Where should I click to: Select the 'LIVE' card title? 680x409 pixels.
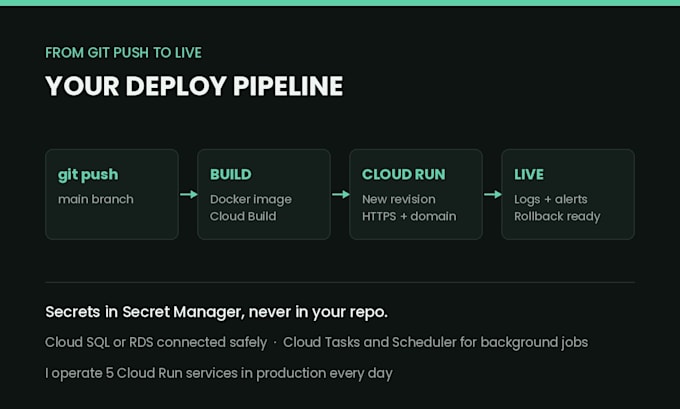pos(529,174)
